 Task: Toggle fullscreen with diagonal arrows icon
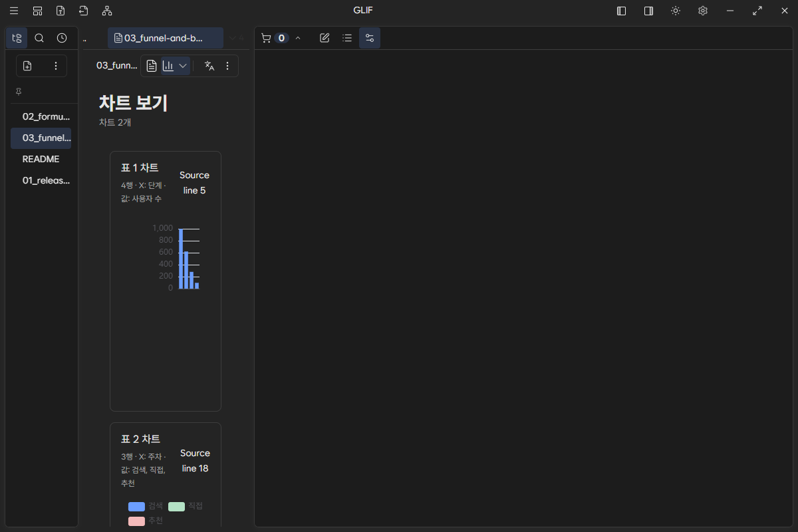coord(757,11)
